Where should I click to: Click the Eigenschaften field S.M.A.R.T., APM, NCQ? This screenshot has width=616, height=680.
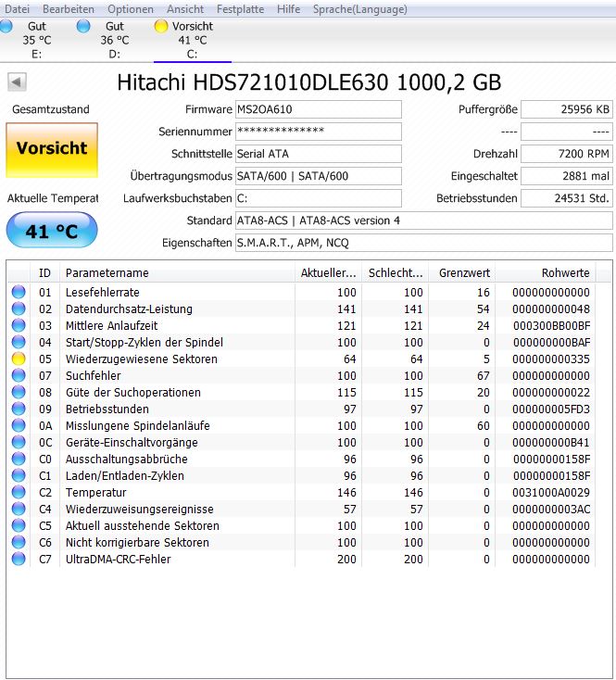coord(423,243)
